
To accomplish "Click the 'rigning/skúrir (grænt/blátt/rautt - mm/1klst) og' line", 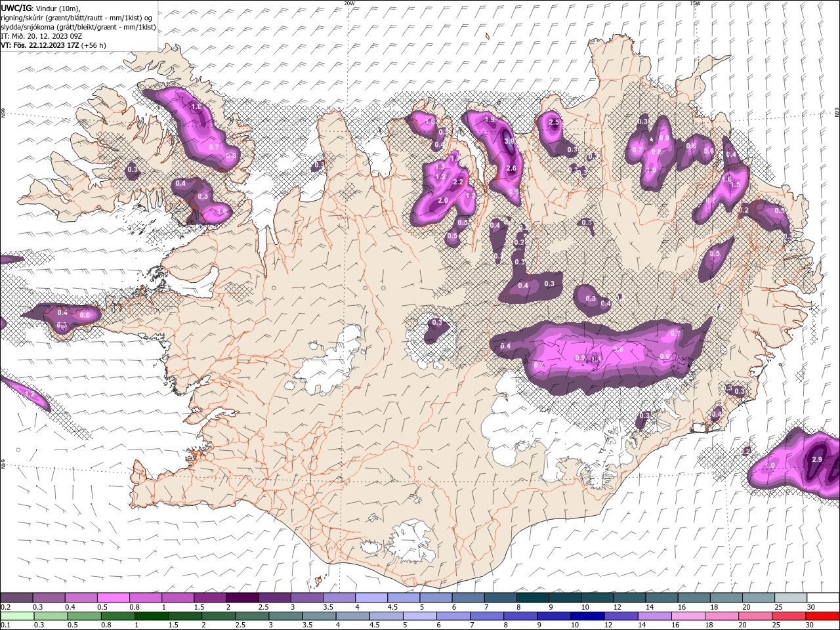I will pos(77,17).
